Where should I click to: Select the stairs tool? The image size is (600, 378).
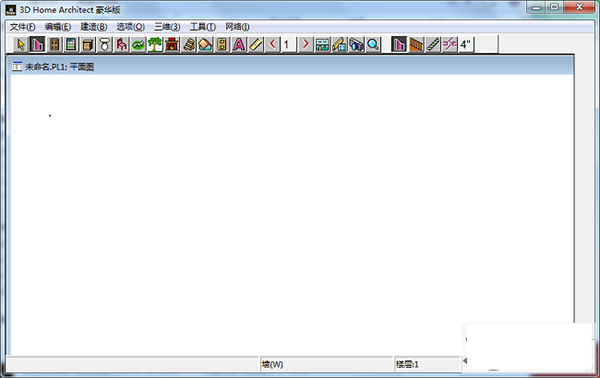point(189,45)
